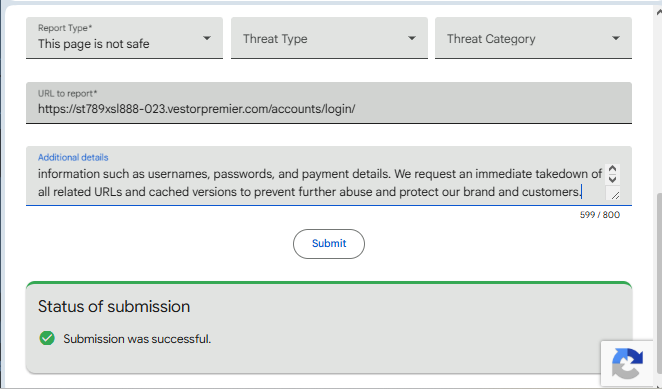662x389 pixels.
Task: Click the Submit button
Action: pyautogui.click(x=329, y=244)
